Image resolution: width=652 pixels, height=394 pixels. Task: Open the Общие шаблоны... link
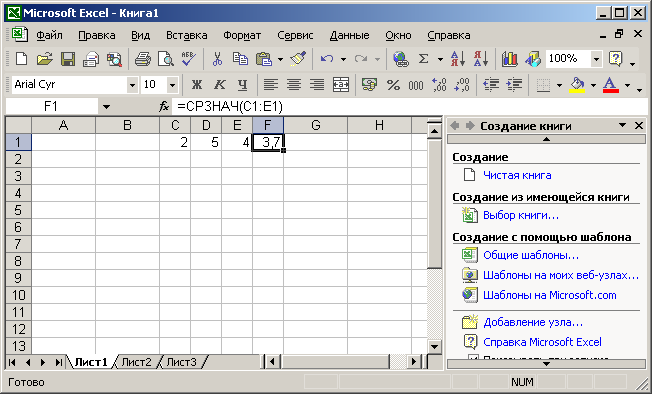point(531,255)
